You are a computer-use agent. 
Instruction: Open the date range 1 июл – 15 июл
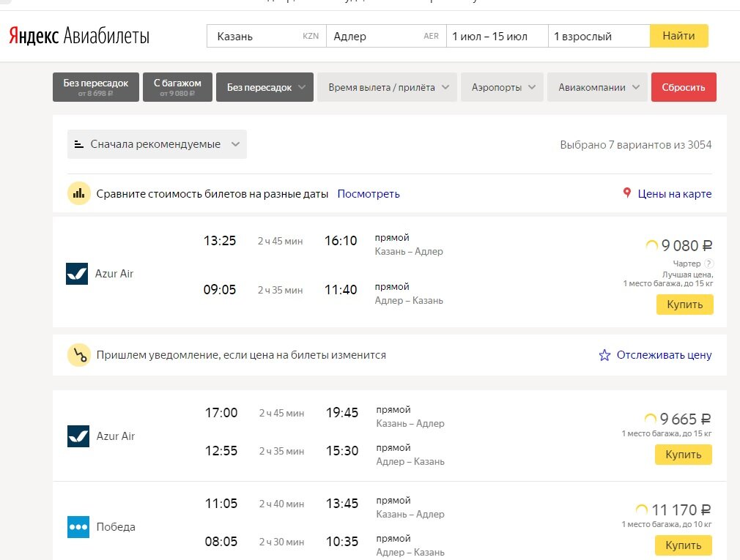click(x=497, y=37)
